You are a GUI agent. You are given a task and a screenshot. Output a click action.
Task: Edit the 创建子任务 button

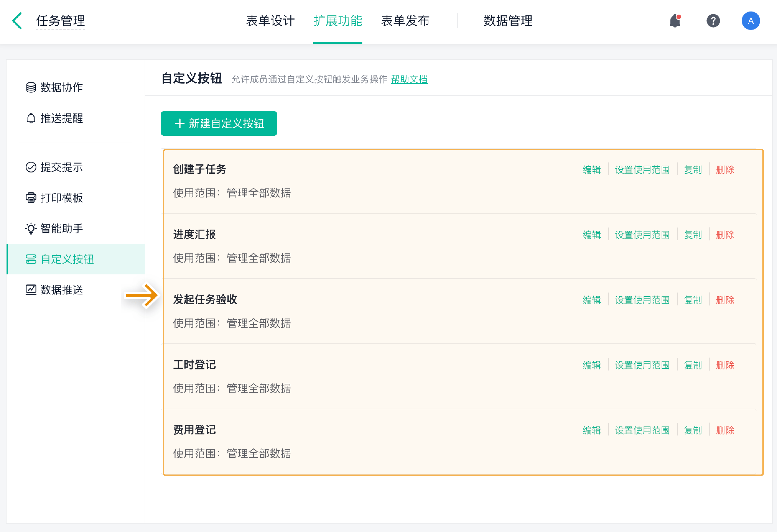pyautogui.click(x=591, y=170)
